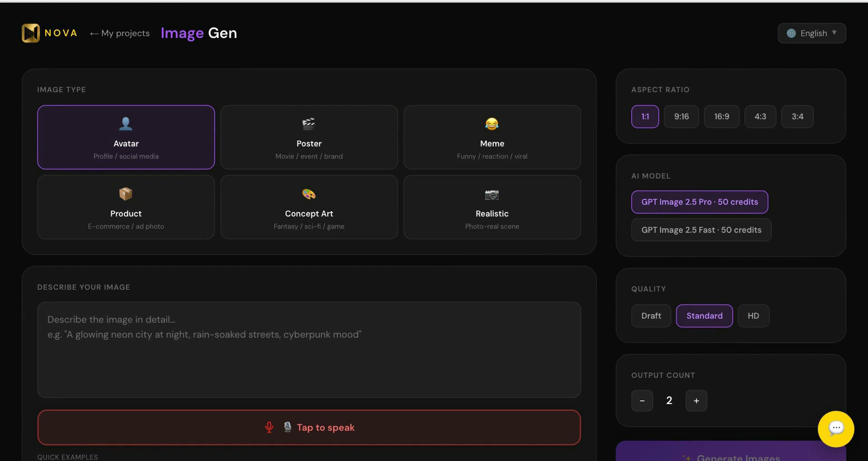
Task: Click the Avatar person icon
Action: [x=126, y=123]
